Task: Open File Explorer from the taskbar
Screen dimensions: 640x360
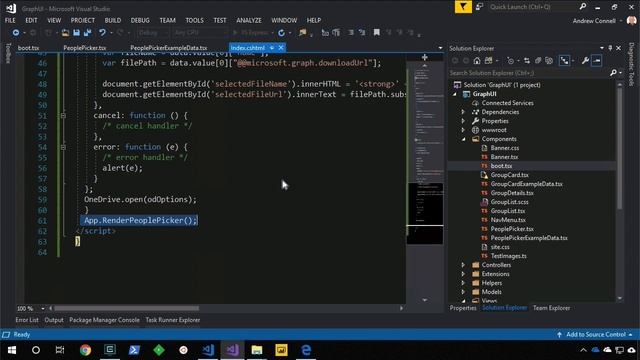Action: [x=257, y=350]
